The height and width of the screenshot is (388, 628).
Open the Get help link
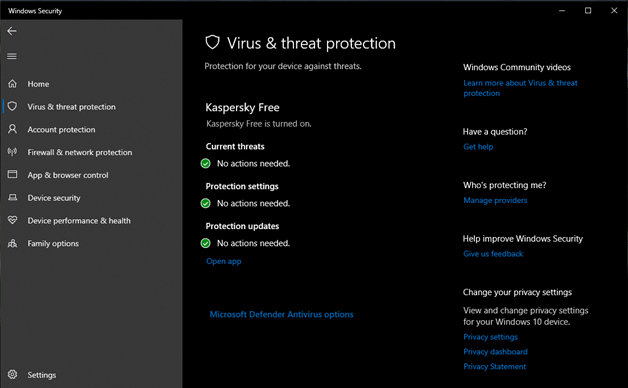point(478,147)
